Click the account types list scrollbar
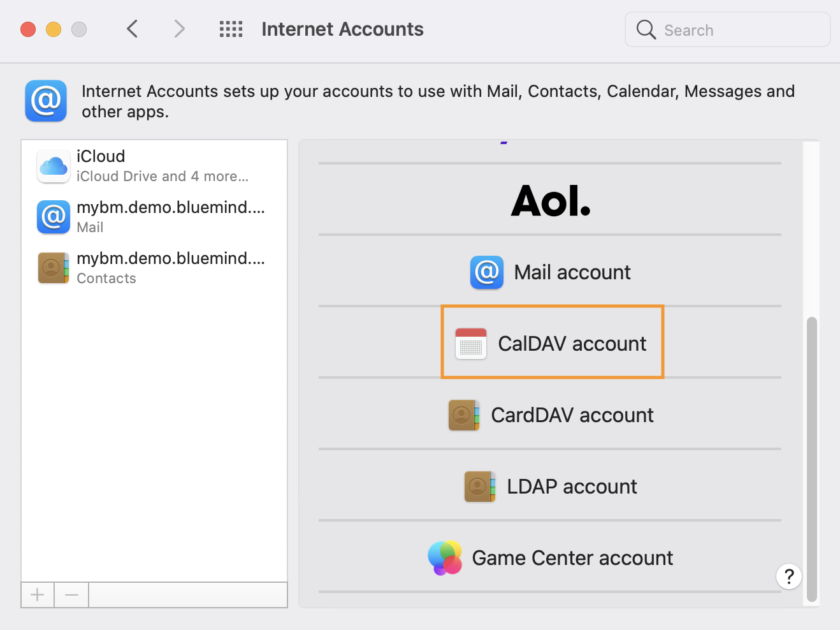Viewport: 840px width, 630px height. [x=811, y=458]
